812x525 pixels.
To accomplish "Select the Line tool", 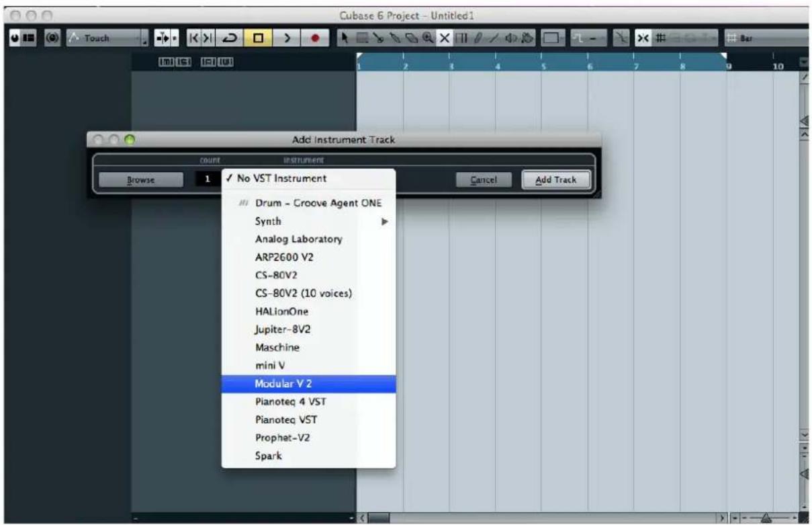I will coord(494,38).
